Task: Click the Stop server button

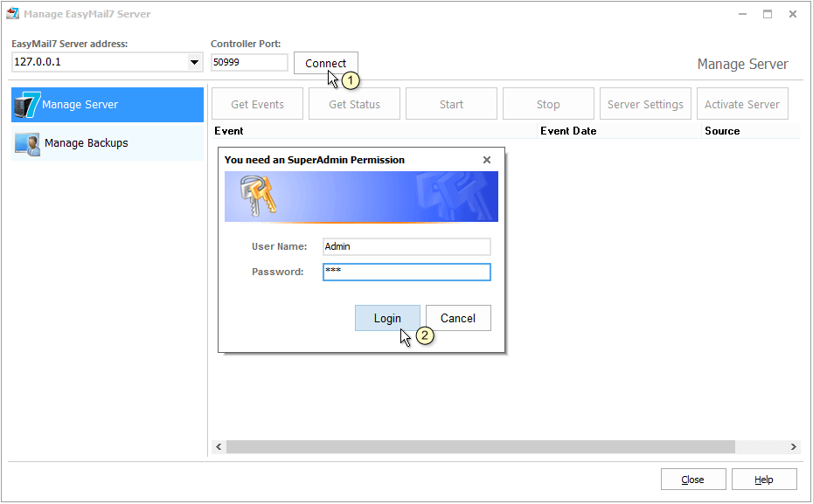Action: 548,104
